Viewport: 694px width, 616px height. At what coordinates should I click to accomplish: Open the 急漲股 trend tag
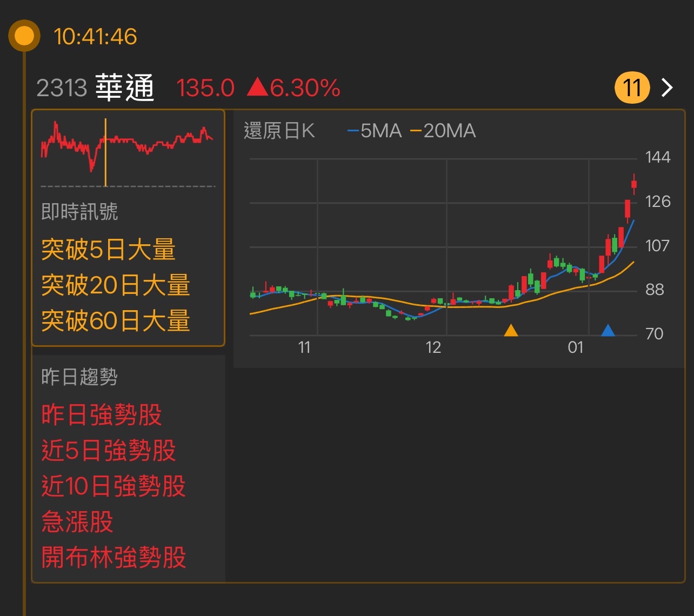click(x=77, y=522)
